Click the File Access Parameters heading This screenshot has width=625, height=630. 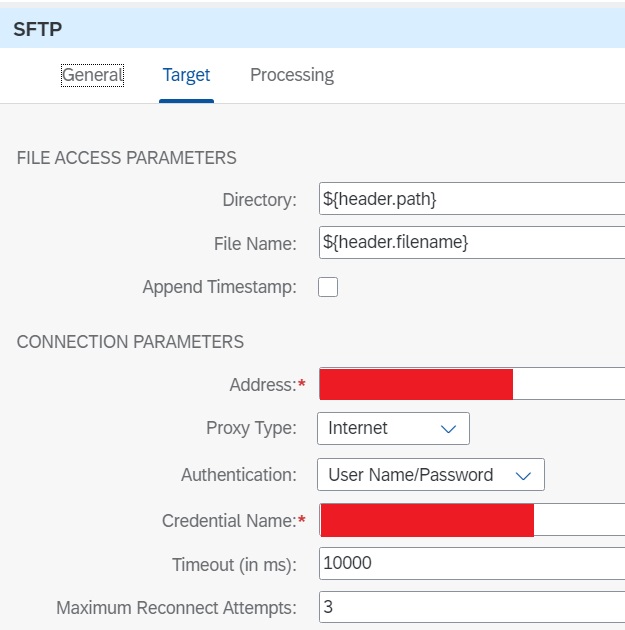tap(127, 157)
